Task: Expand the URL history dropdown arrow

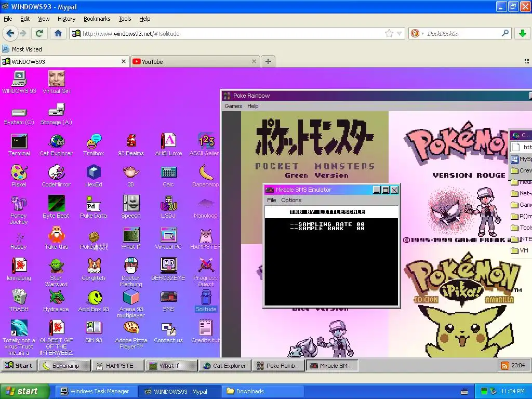Action: tap(400, 33)
